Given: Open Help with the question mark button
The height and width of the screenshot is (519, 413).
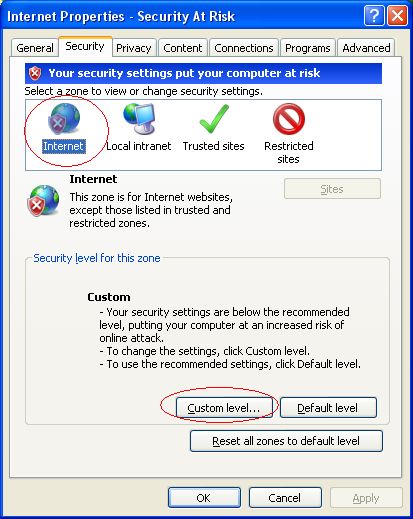Looking at the screenshot, I should click(x=374, y=16).
